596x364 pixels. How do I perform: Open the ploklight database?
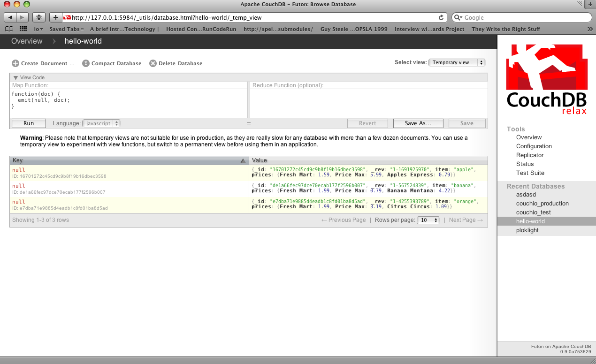coord(527,230)
